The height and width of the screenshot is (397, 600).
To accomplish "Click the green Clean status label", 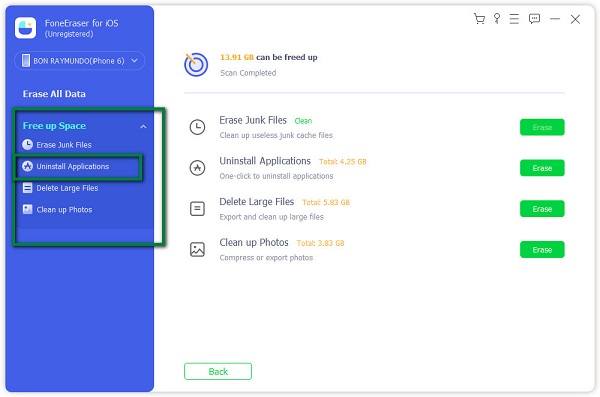I will tap(303, 121).
